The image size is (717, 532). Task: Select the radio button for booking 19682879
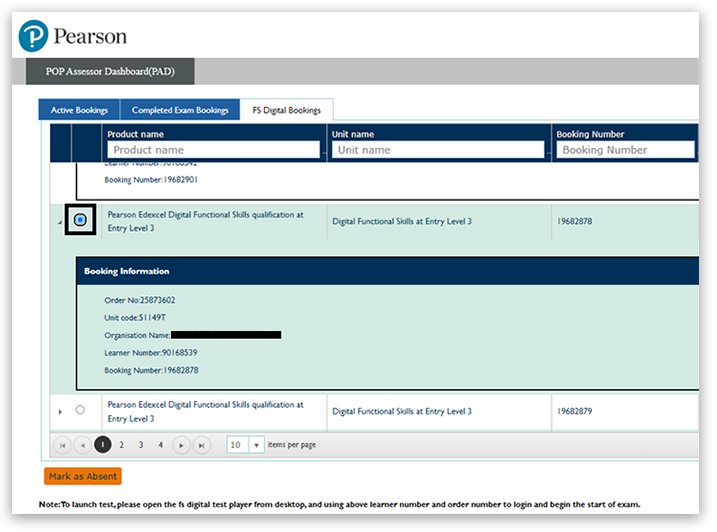pos(80,410)
